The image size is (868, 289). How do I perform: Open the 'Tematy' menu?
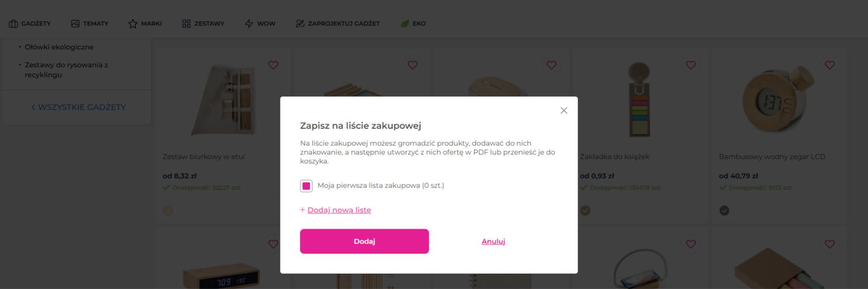tap(90, 23)
